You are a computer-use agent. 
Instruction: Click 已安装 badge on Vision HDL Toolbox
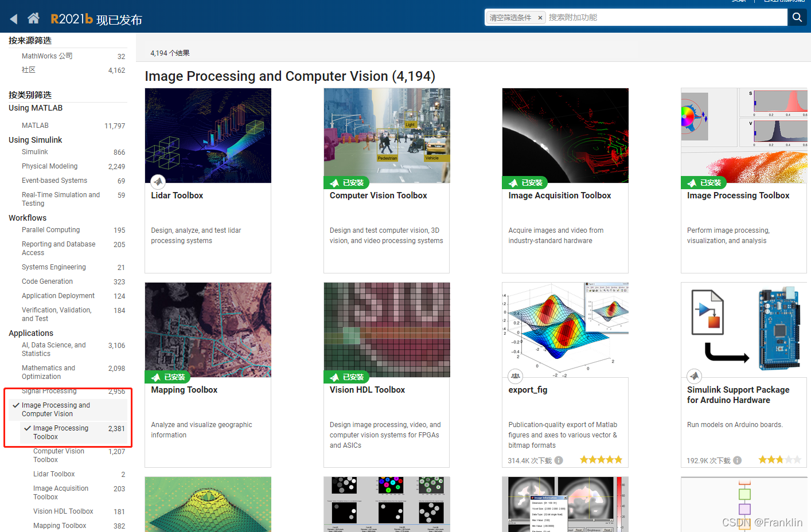coord(347,377)
